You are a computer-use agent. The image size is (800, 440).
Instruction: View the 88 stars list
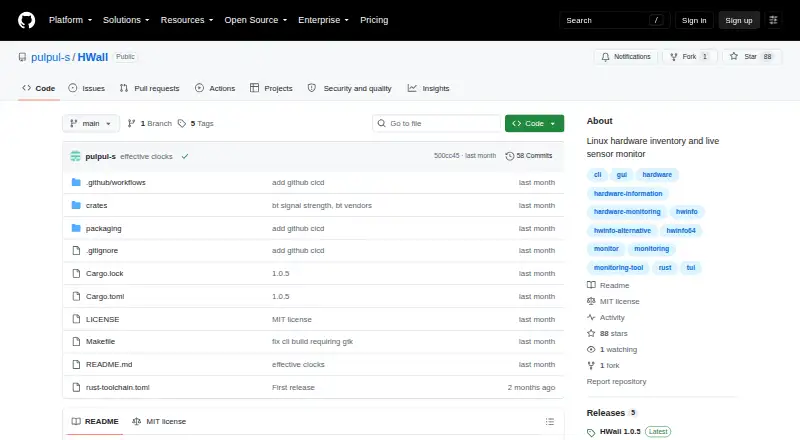[x=608, y=333]
